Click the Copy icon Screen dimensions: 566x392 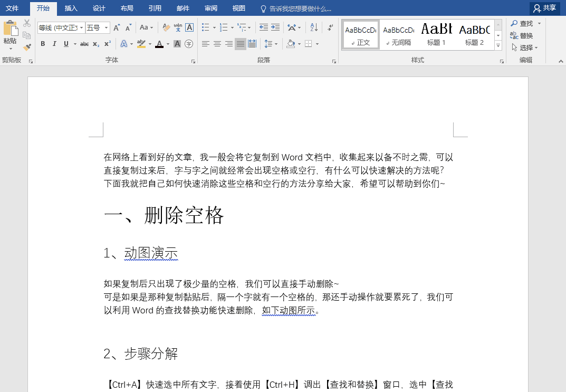(x=27, y=35)
